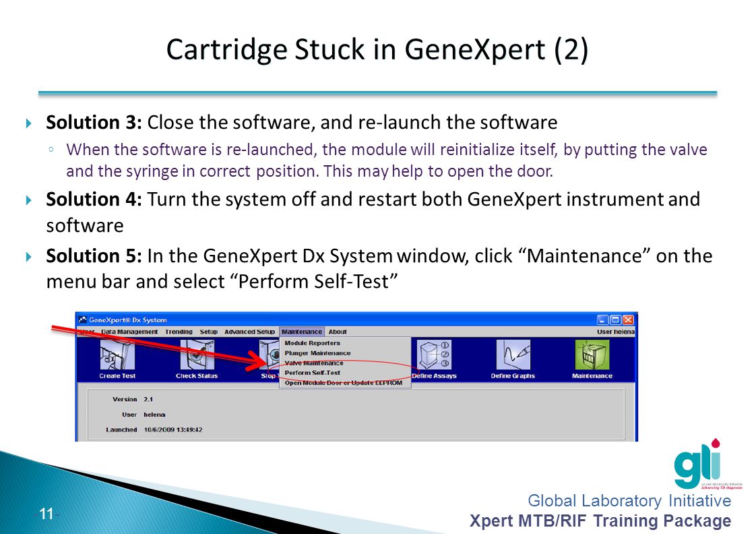756x534 pixels.
Task: Click the GeneXpert Dx System title icon
Action: 83,320
